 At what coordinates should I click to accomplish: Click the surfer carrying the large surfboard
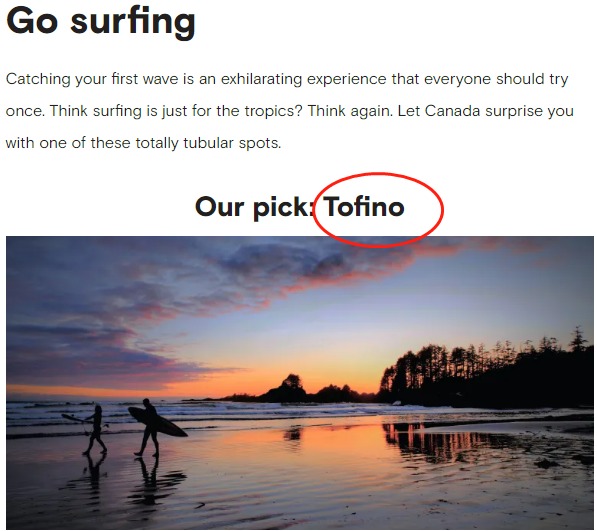tap(152, 426)
